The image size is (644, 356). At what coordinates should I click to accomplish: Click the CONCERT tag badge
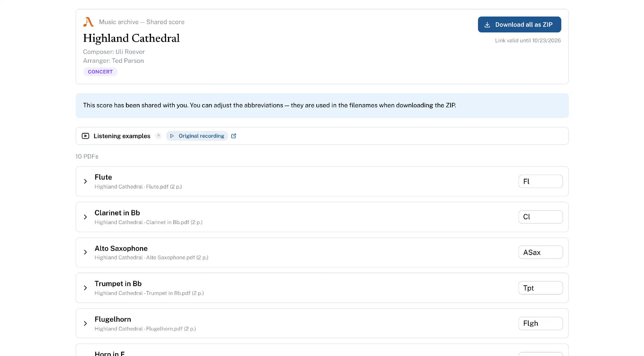point(100,72)
